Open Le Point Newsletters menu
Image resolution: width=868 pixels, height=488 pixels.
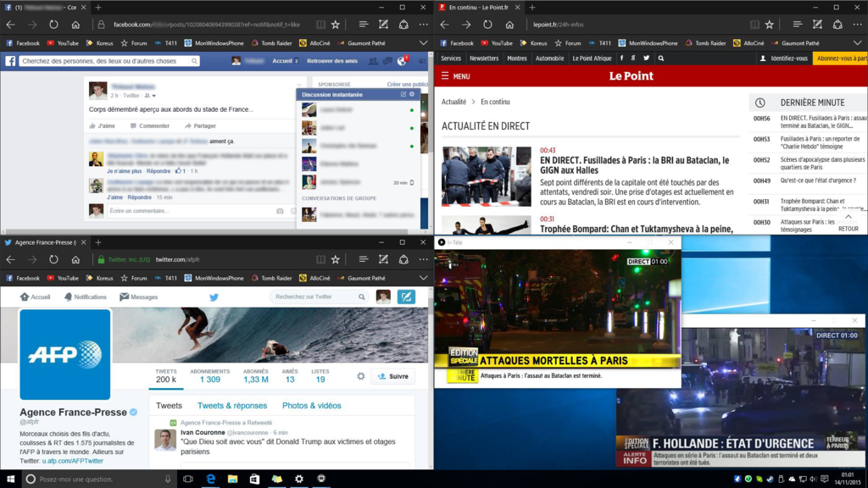tap(484, 58)
